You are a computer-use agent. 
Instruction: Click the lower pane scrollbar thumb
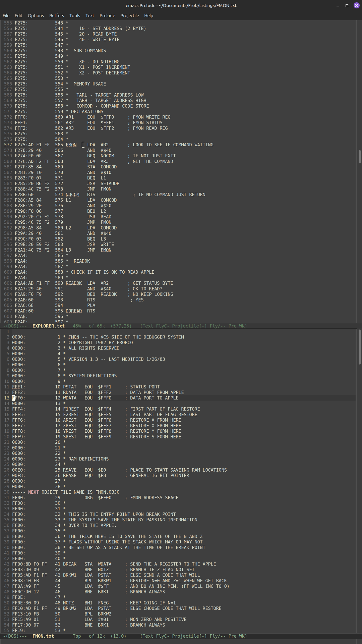tap(359, 347)
